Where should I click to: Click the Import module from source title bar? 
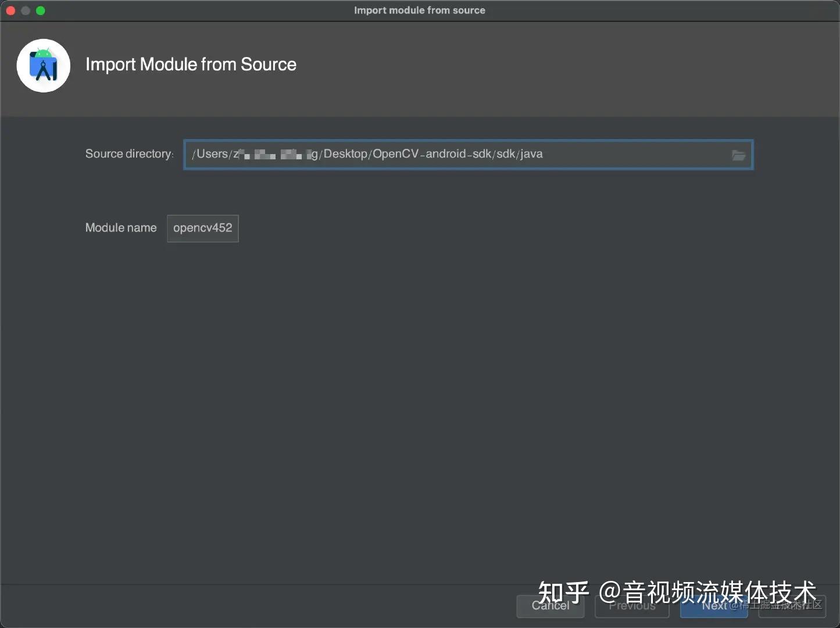pos(420,10)
